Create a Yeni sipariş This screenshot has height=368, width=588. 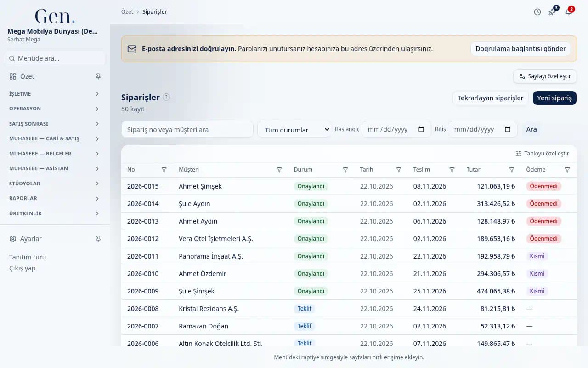point(554,98)
